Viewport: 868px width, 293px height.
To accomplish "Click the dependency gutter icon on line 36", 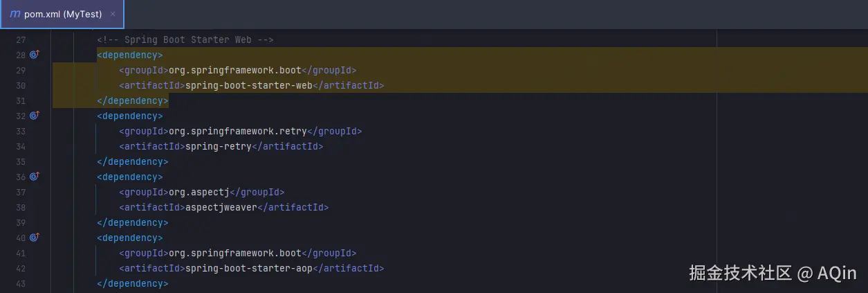I will pos(34,177).
